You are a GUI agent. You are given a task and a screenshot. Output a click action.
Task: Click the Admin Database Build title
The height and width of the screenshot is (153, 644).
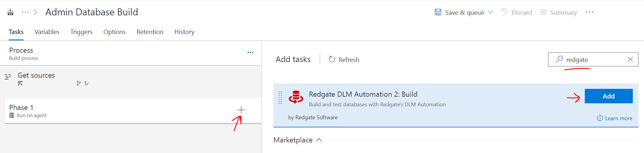[92, 12]
